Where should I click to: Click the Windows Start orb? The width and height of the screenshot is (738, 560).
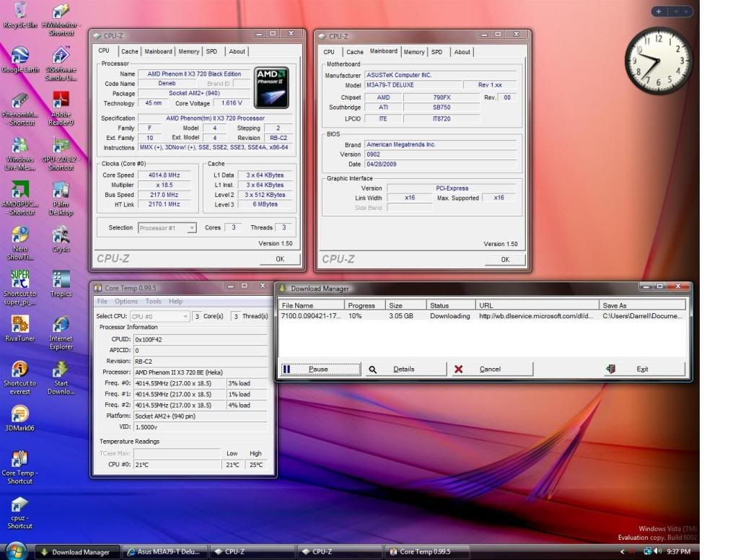16,551
